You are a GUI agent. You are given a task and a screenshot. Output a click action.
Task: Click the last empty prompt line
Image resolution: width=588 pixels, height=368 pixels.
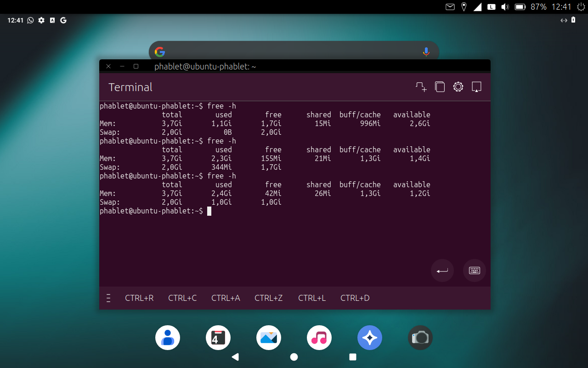click(155, 211)
